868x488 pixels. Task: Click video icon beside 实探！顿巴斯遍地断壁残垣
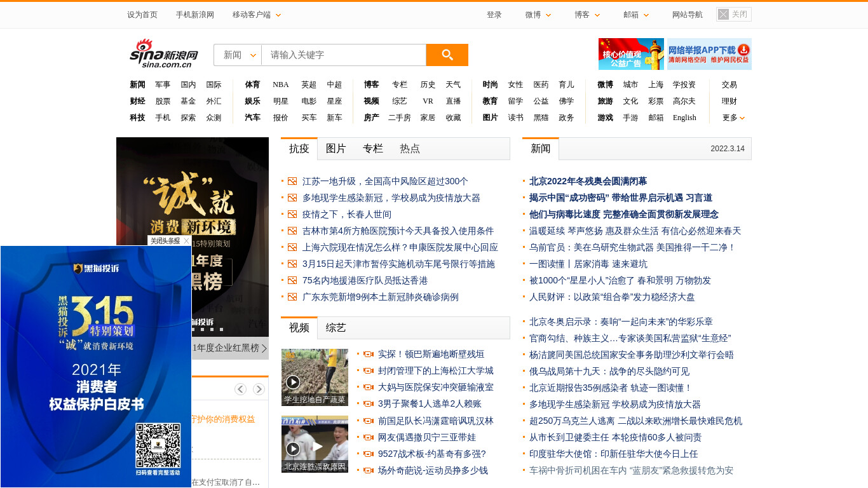tap(368, 354)
